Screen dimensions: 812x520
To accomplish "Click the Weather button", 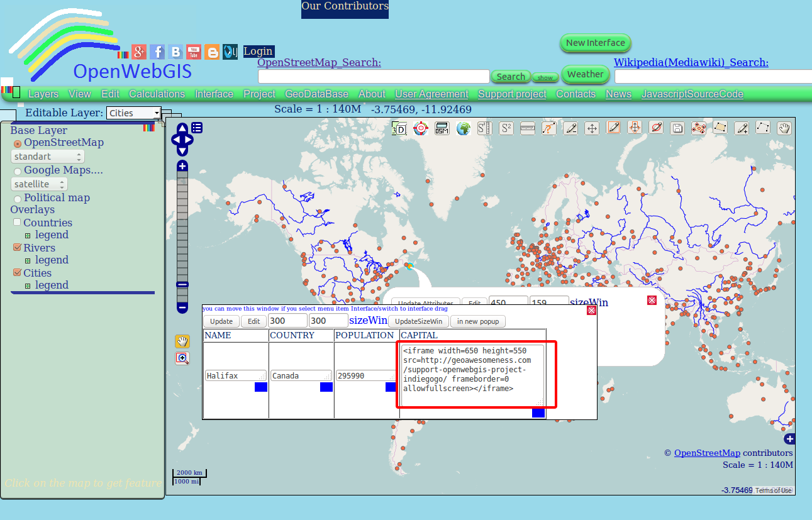I will click(585, 74).
